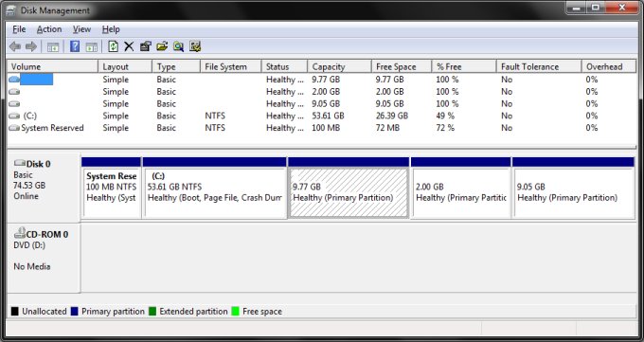Viewport: 644px width, 342px height.
Task: Open Properties from the toolbar icon
Action: (x=146, y=46)
